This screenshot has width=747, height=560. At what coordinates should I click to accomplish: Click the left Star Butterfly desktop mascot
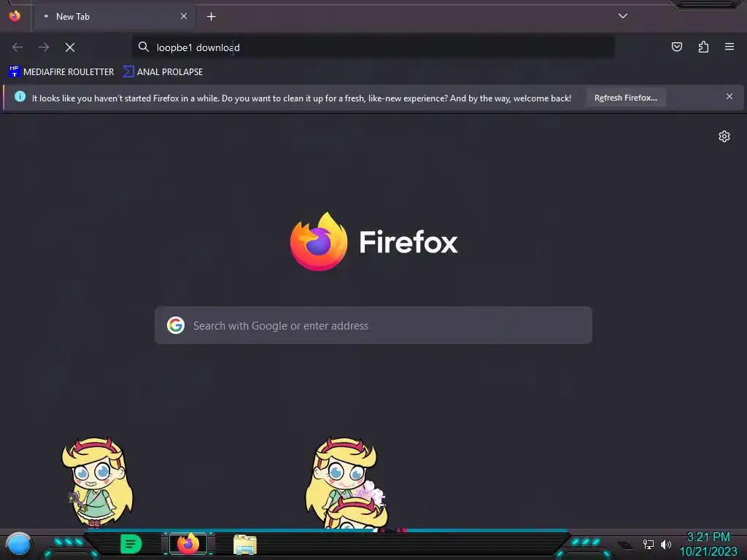point(97,482)
